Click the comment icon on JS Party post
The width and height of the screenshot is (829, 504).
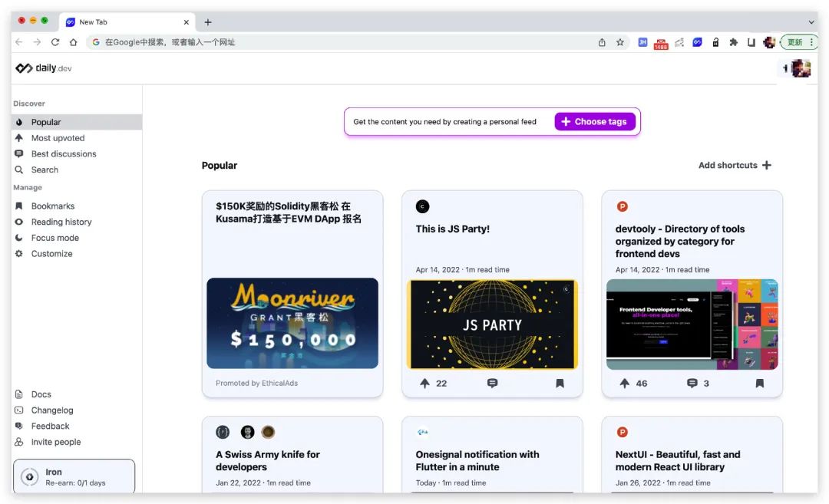[x=492, y=384]
